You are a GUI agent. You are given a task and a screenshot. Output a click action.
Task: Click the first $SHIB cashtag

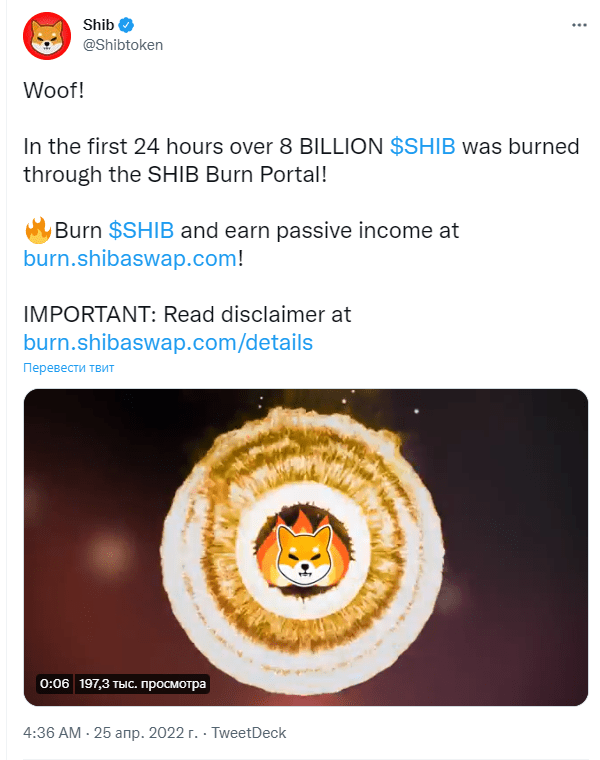click(423, 146)
